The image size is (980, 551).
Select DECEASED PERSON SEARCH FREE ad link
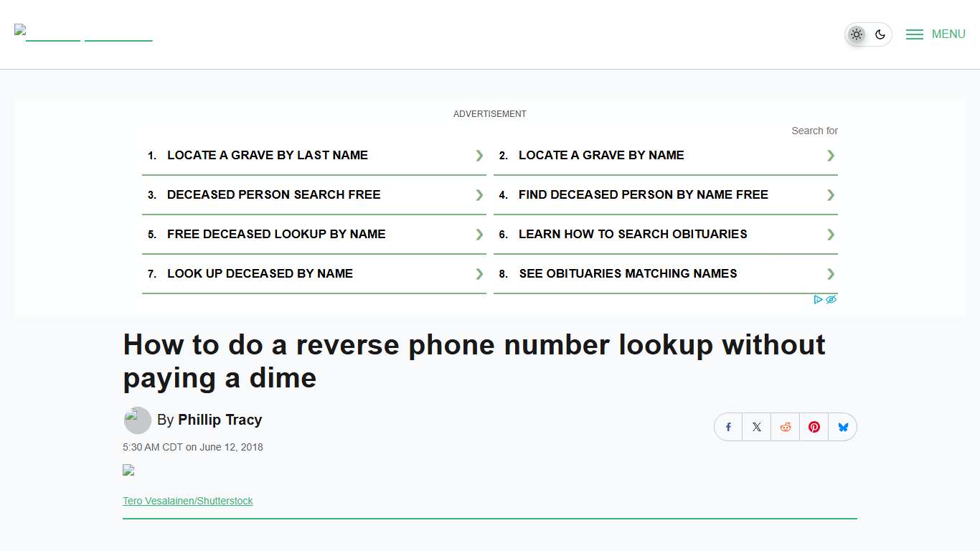coord(274,194)
